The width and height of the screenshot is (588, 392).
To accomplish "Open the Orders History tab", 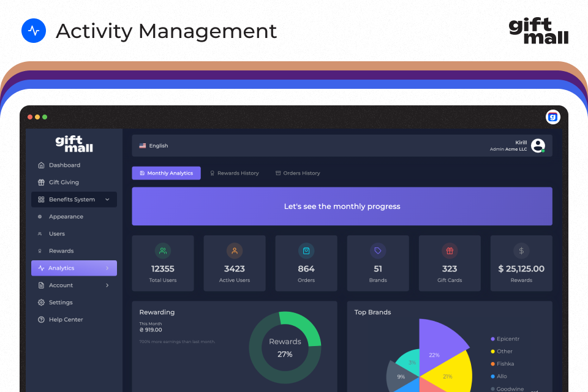I will [298, 173].
